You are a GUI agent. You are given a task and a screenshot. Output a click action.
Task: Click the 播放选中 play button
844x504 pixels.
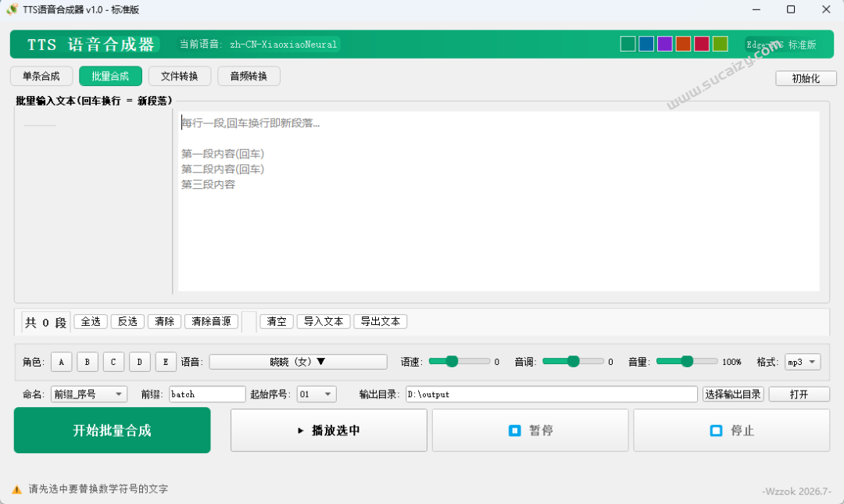pos(329,431)
